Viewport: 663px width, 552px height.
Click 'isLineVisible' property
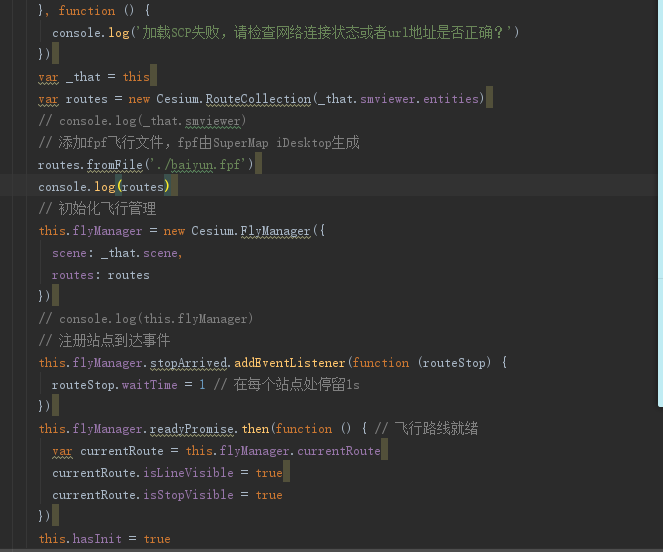pyautogui.click(x=188, y=473)
